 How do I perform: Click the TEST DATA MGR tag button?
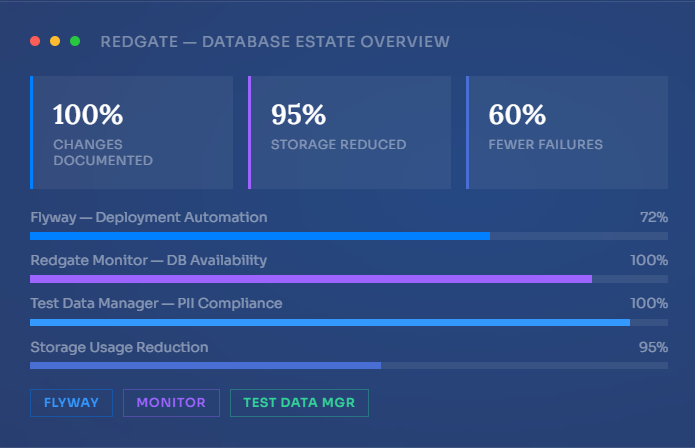pos(299,403)
